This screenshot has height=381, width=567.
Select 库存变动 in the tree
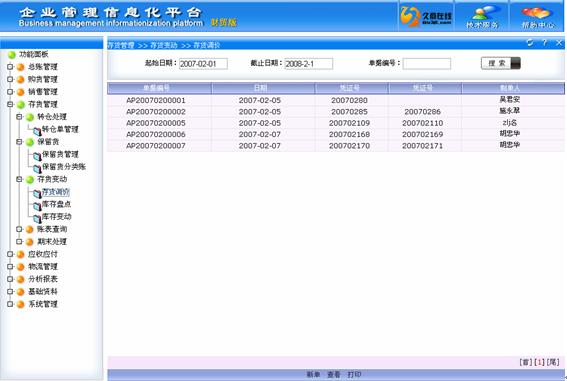pyautogui.click(x=56, y=217)
